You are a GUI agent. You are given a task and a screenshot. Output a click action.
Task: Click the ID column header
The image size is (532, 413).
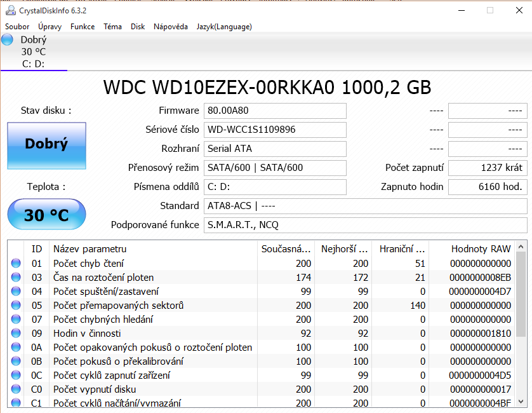tap(37, 249)
